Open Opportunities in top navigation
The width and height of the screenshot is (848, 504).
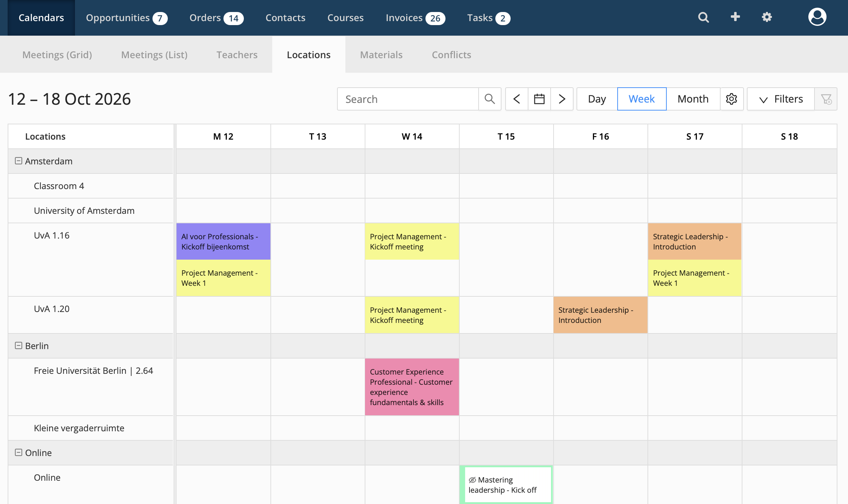pyautogui.click(x=126, y=18)
